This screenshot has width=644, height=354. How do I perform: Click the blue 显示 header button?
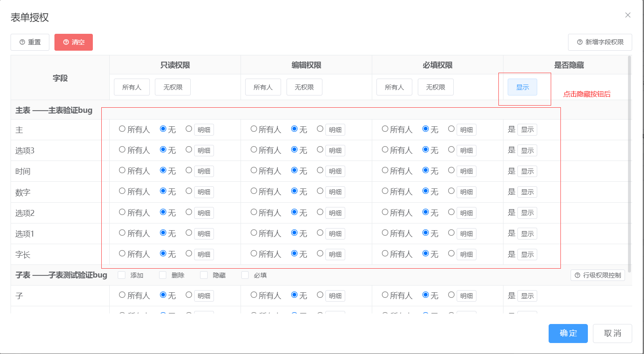[x=522, y=87]
